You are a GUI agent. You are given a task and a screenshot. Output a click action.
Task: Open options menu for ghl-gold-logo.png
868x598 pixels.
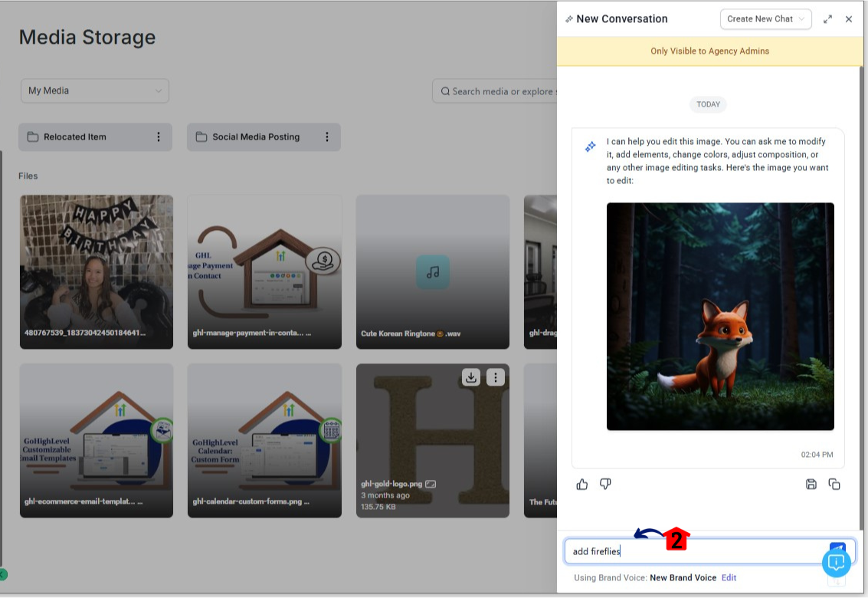[496, 376]
